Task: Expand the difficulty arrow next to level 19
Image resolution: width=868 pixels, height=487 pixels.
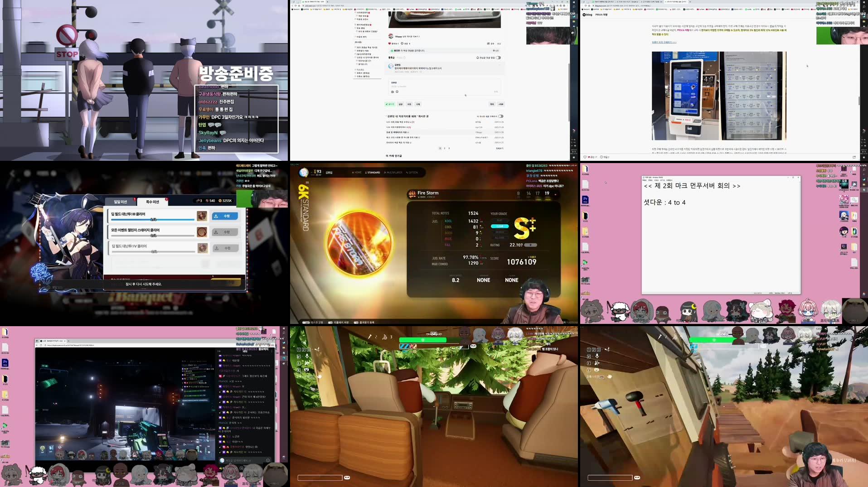Action: (x=555, y=194)
